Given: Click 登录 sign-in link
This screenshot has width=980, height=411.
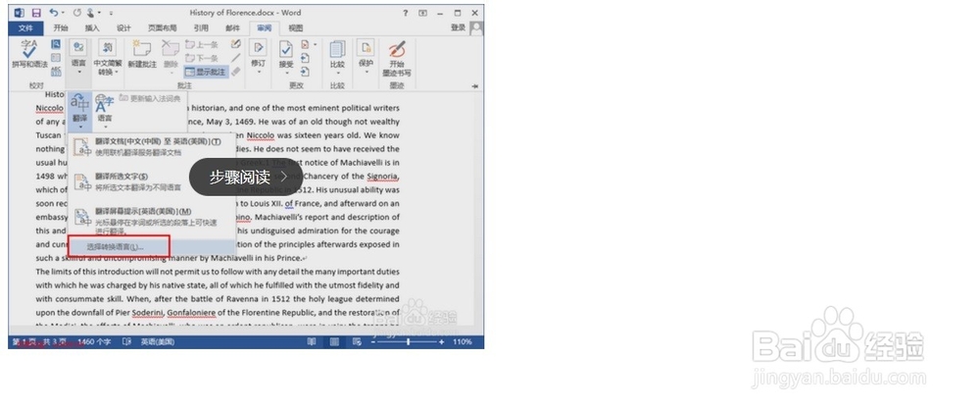Looking at the screenshot, I should click(458, 27).
